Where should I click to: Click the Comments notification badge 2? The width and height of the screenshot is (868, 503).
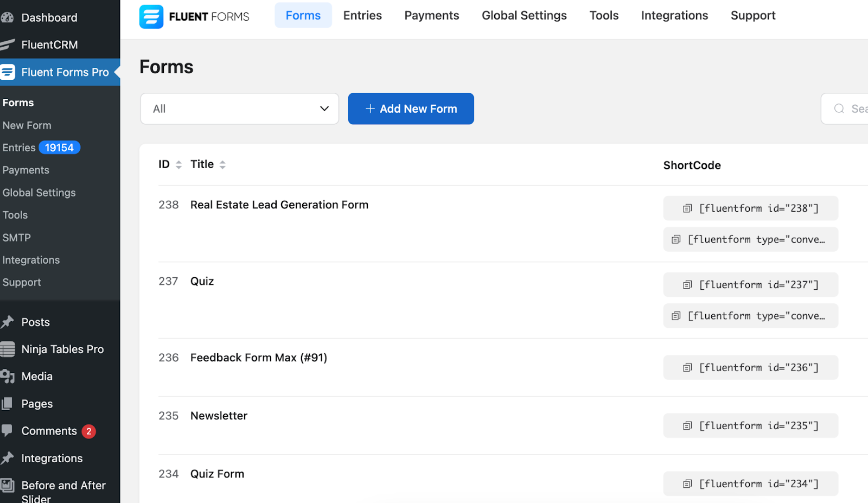click(x=89, y=431)
